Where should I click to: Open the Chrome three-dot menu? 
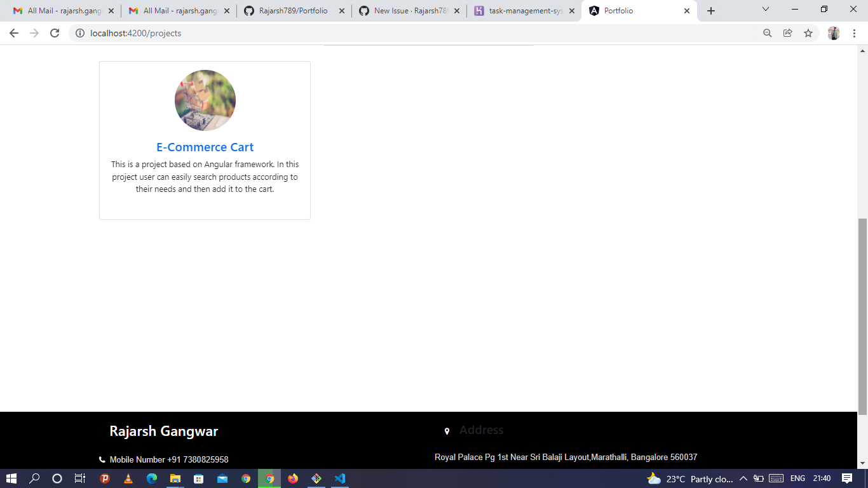tap(855, 33)
